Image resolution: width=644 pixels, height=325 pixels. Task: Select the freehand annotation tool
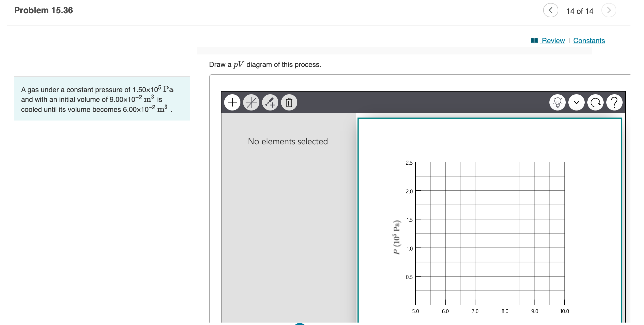(270, 102)
